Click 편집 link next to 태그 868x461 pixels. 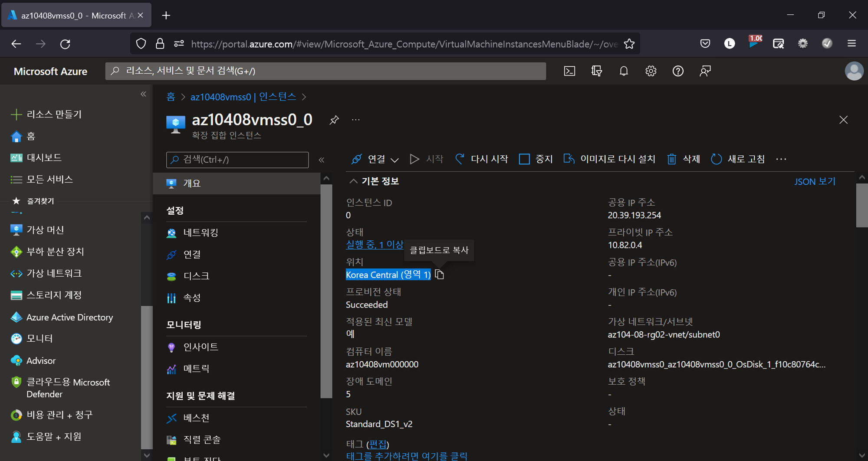point(378,444)
